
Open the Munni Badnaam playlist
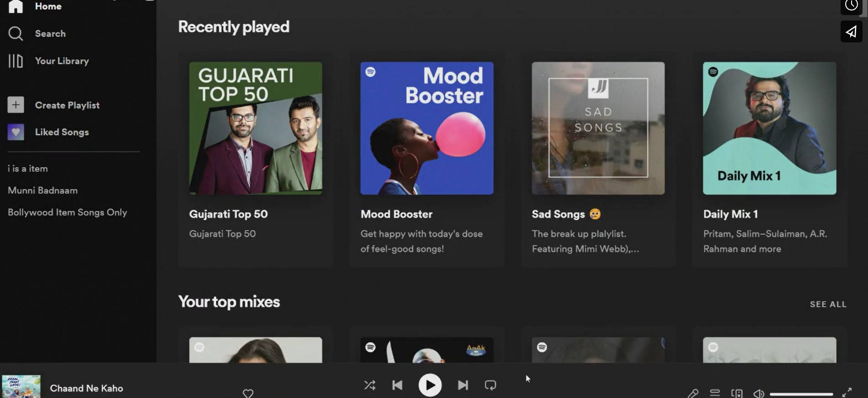[x=42, y=190]
